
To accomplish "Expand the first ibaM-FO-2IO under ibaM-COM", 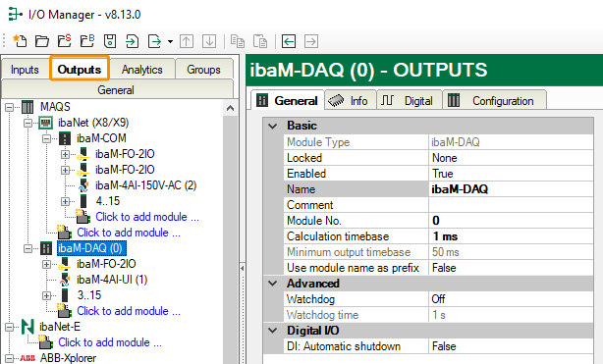I will point(65,154).
